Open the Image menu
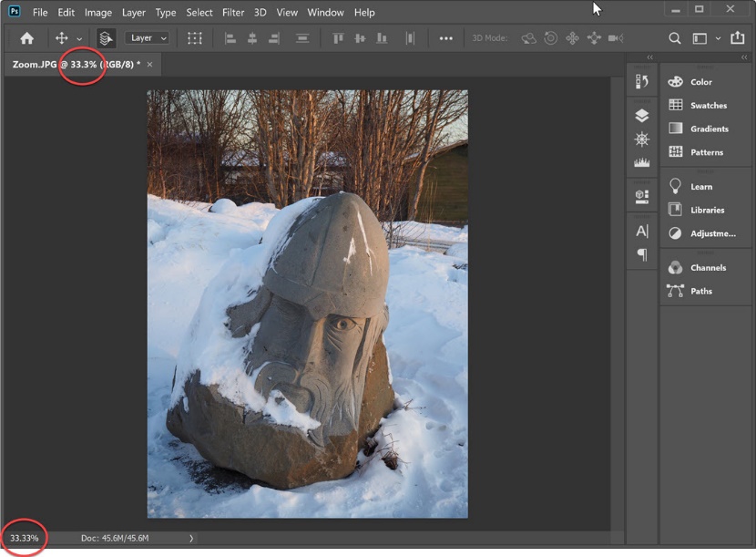Screen dimensions: 756x557 tap(98, 13)
